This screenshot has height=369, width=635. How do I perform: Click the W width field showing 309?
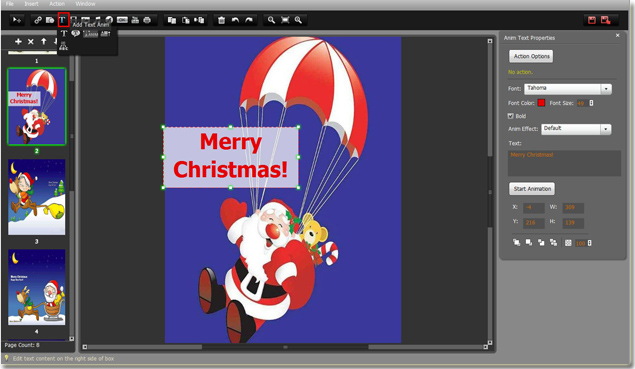click(573, 208)
